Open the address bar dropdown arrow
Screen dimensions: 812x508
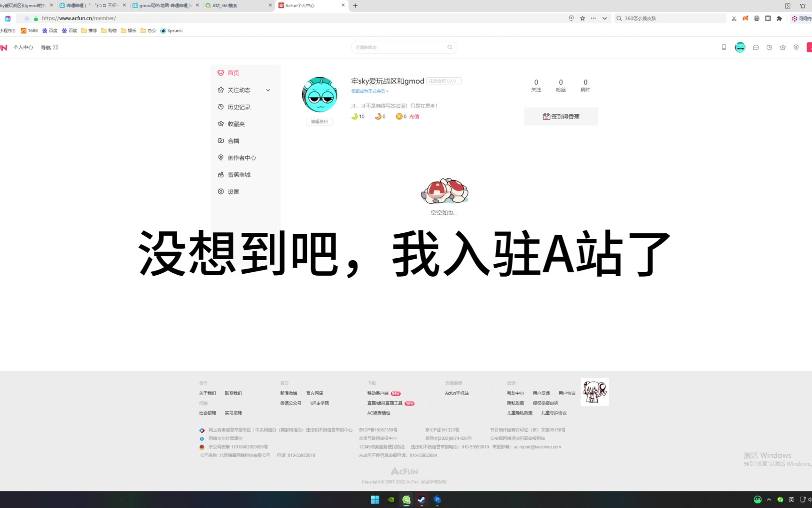tap(605, 18)
